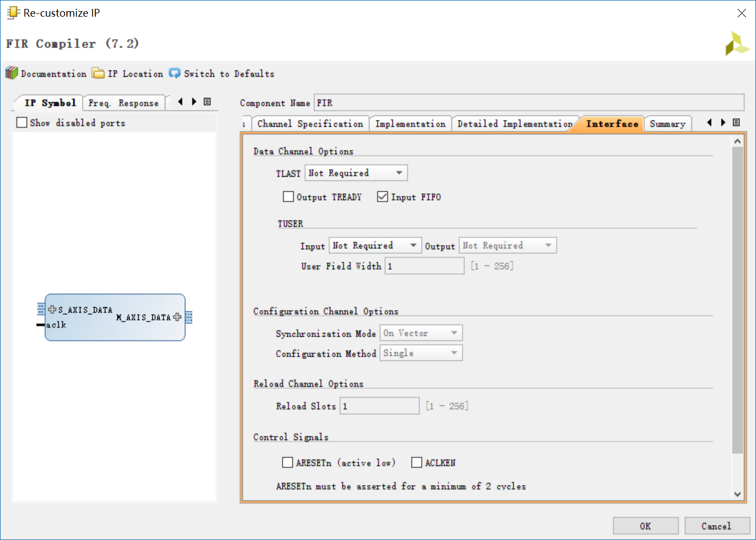Switch to the Channel Specification tab
The height and width of the screenshot is (540, 756).
click(x=310, y=123)
